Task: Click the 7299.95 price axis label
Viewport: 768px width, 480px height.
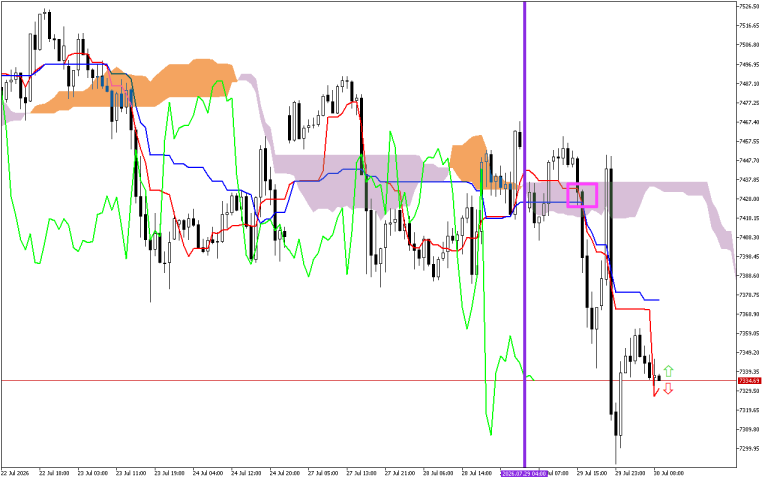Action: (x=749, y=449)
